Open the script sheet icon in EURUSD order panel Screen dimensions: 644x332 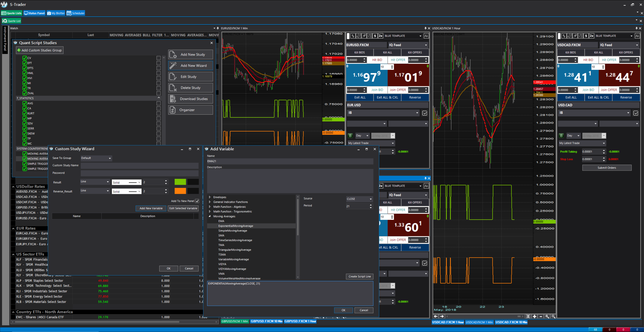click(x=358, y=36)
